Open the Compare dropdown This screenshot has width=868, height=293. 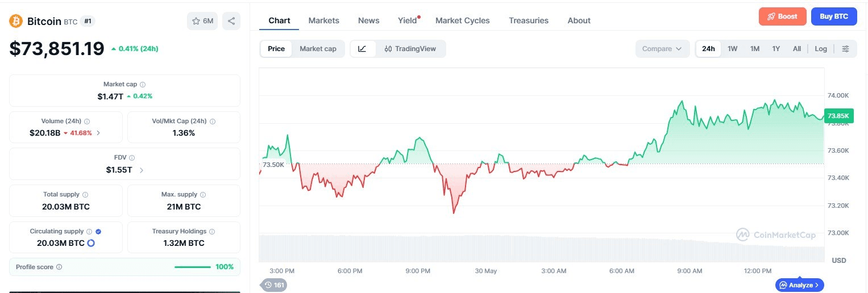662,49
